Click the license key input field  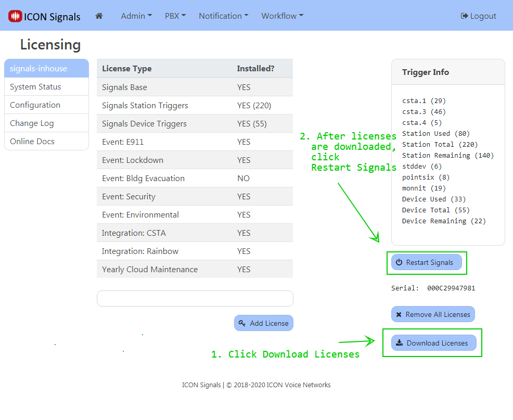195,299
